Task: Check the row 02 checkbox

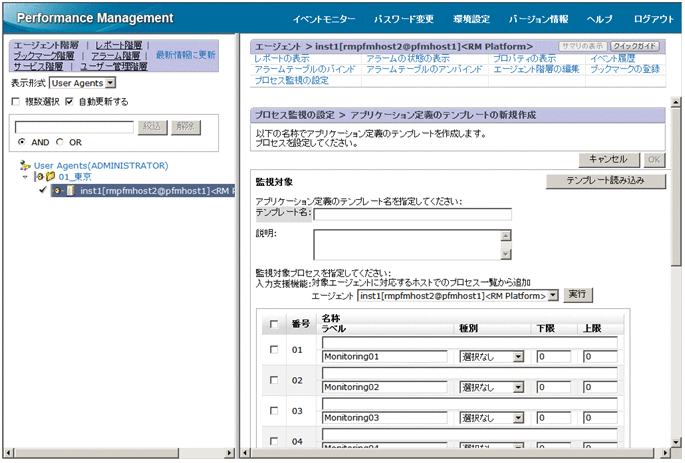Action: (x=274, y=380)
